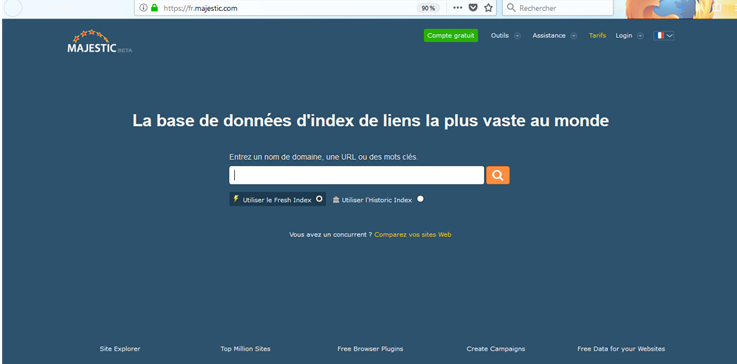Open the Top Million Sites link

pos(245,349)
